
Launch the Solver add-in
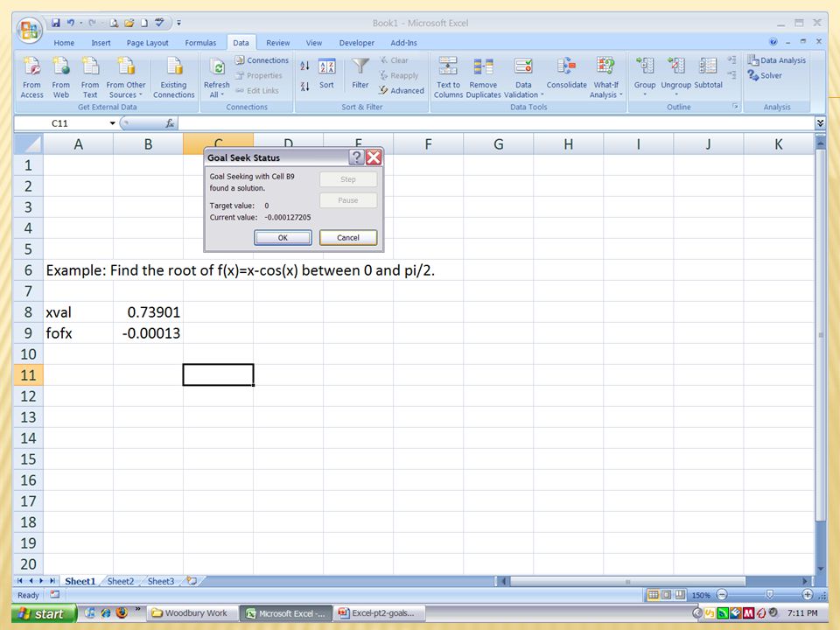click(765, 75)
